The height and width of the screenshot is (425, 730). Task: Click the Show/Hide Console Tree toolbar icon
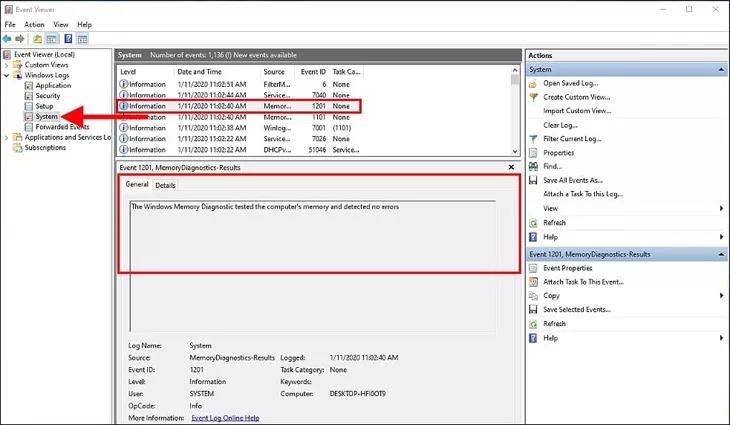coord(52,39)
